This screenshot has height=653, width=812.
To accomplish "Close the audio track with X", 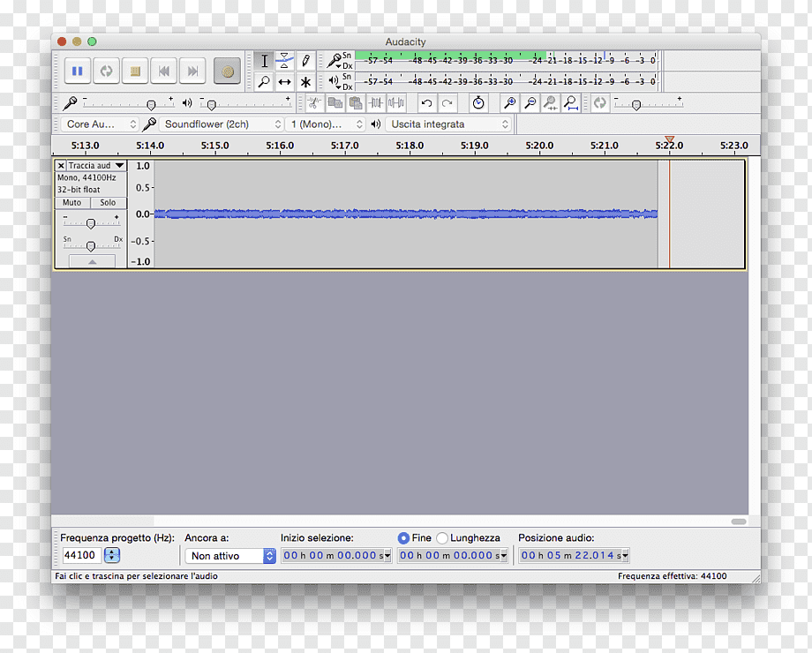I will click(61, 166).
